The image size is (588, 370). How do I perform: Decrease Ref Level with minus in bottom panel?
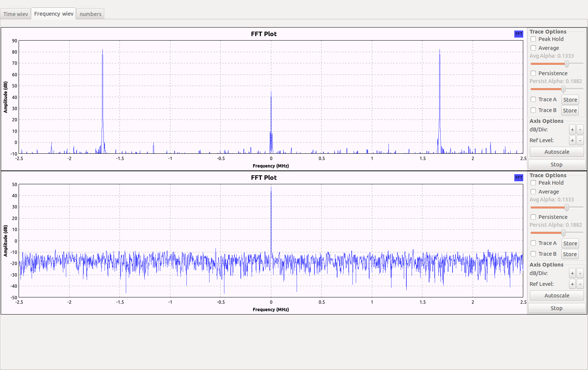coord(580,284)
